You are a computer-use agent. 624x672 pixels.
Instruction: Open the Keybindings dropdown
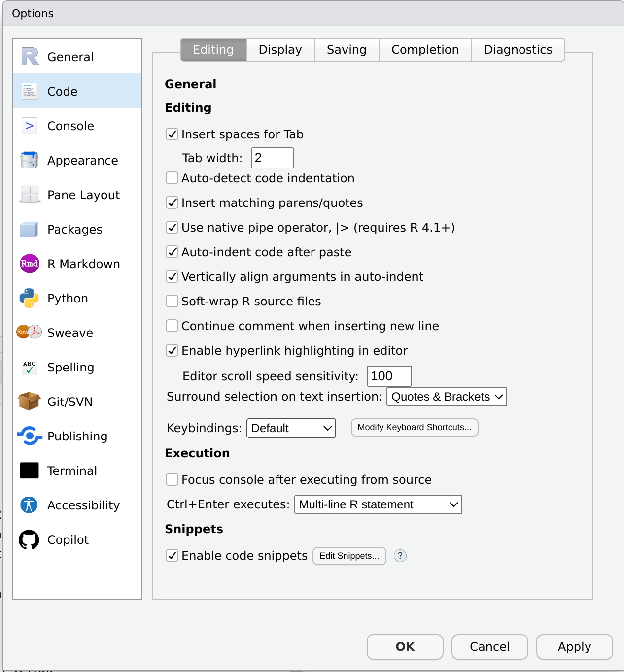[x=291, y=428]
